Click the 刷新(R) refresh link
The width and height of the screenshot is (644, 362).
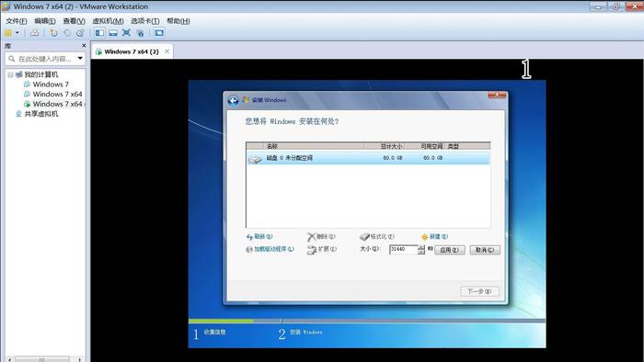pos(259,236)
